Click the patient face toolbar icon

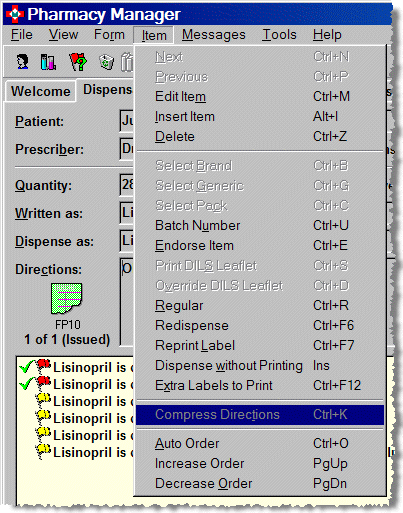22,62
